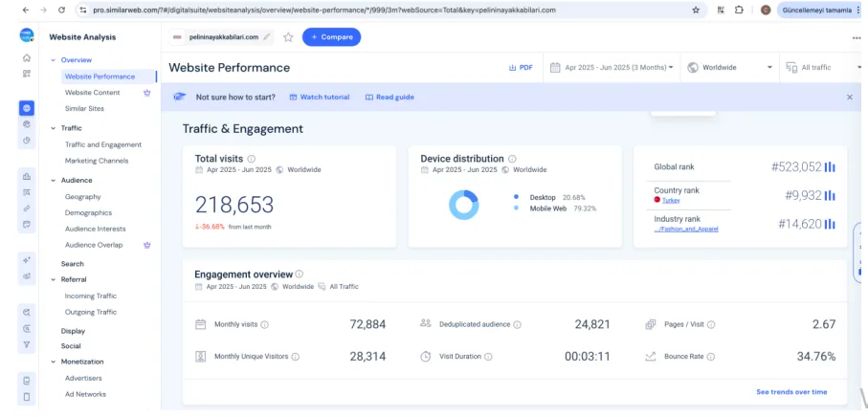Viewport: 868px width, 417px height.
Task: Collapse the Monetization section in sidebar
Action: [x=54, y=362]
